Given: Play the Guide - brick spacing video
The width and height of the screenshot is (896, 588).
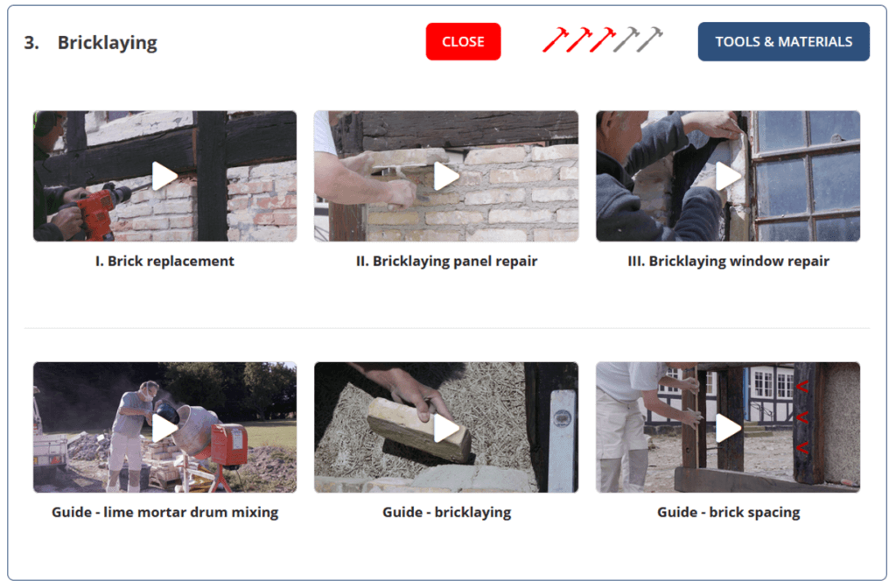Looking at the screenshot, I should pos(728,427).
